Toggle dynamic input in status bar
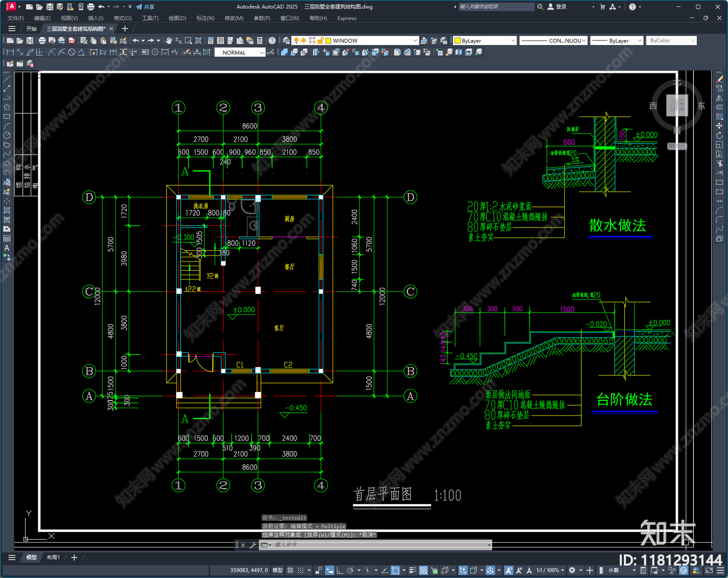Image resolution: width=728 pixels, height=578 pixels. pos(329,570)
